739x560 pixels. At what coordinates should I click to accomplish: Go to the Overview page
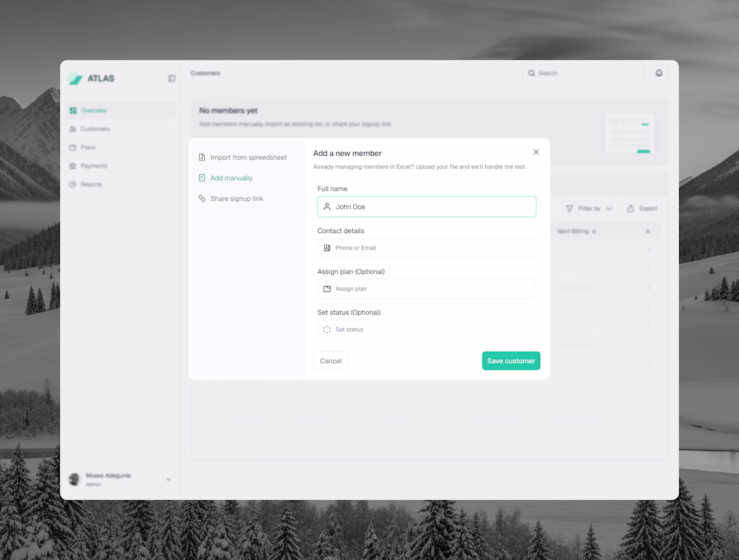pos(120,110)
